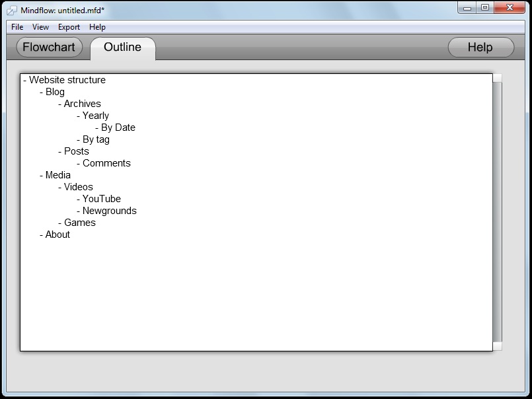Open the Export menu

[69, 27]
